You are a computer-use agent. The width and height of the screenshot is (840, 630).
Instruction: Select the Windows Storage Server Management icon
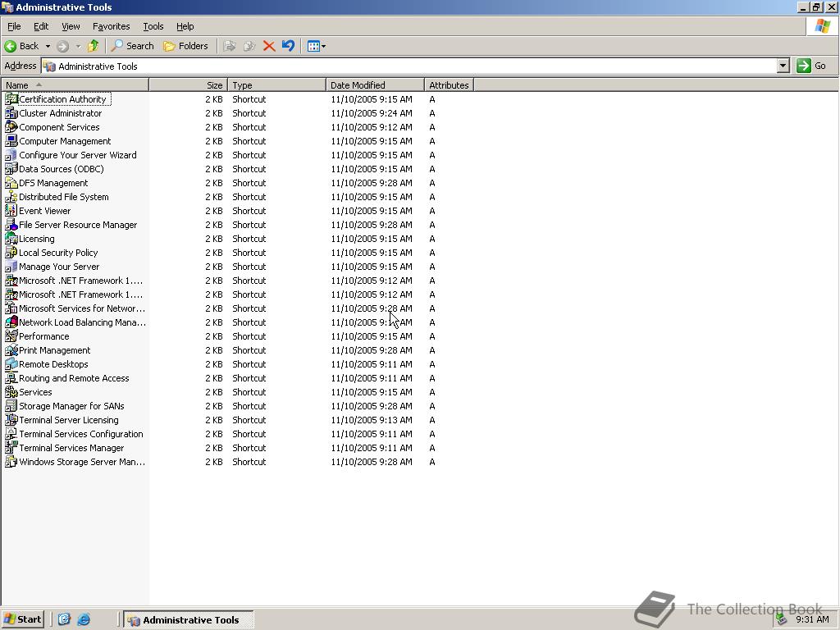tap(11, 461)
